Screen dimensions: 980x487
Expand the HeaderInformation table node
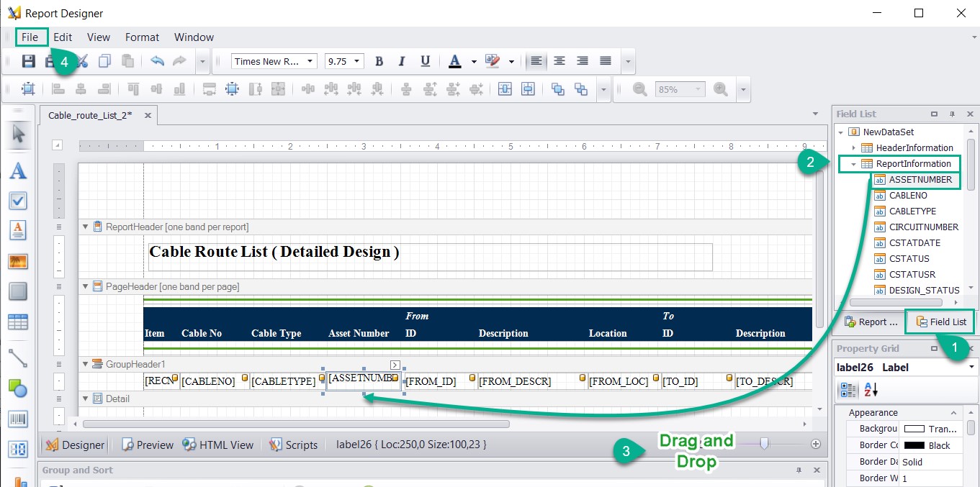click(x=854, y=148)
